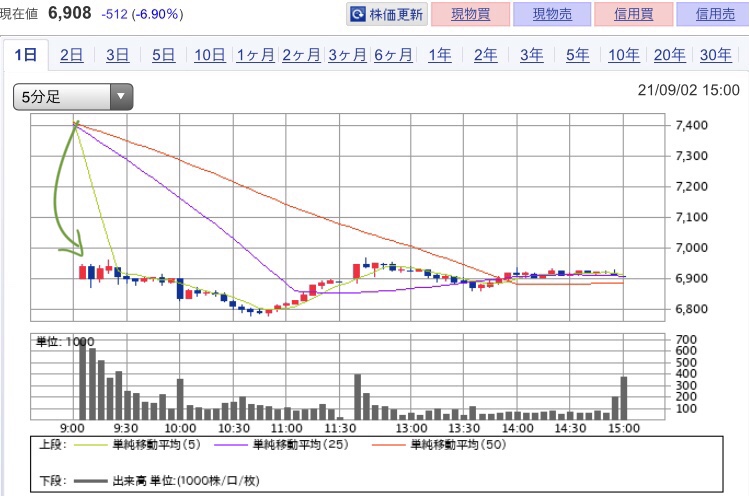Screen dimensions: 749x496
Task: Click the purple line swatch for moving average 25
Action: [x=231, y=446]
